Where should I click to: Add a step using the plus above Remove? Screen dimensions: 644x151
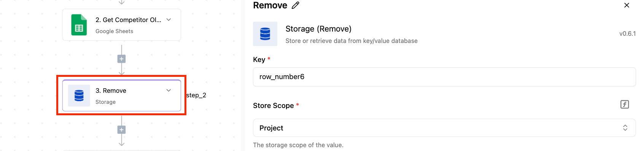(121, 59)
